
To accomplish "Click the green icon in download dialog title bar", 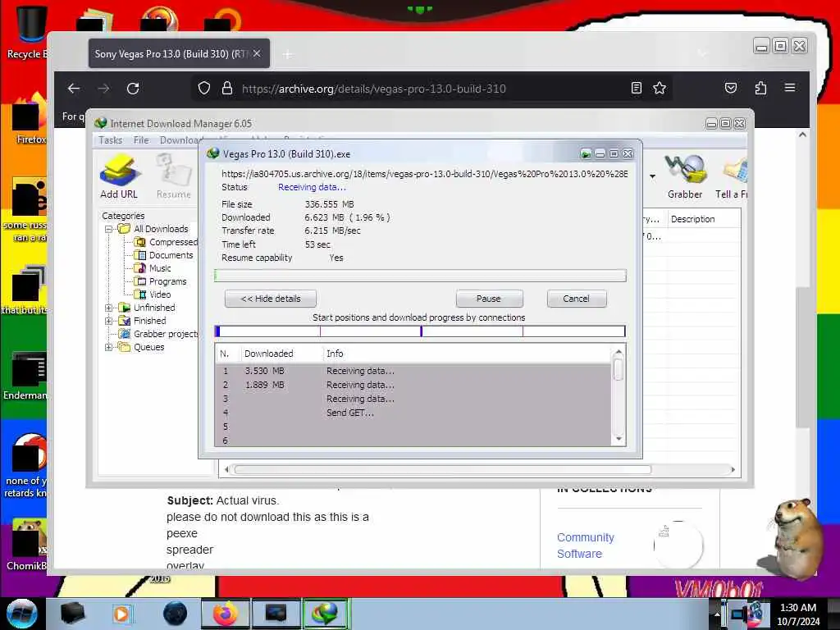I will point(586,154).
